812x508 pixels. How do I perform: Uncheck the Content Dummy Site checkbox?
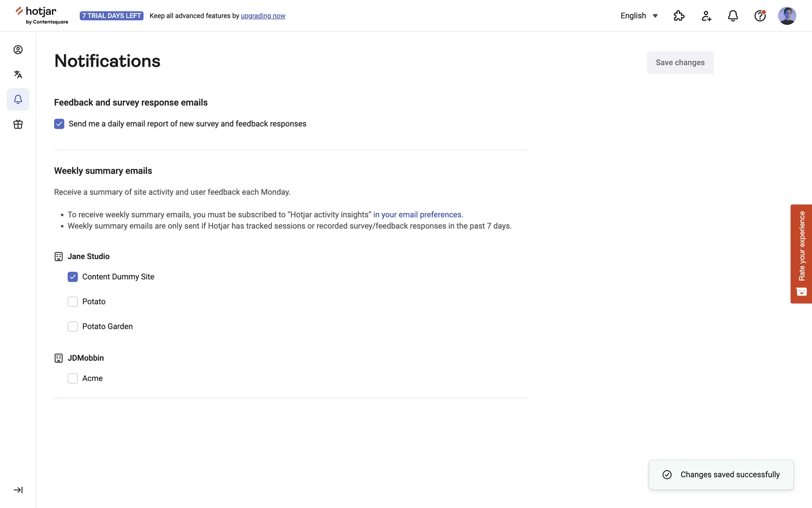coord(73,277)
